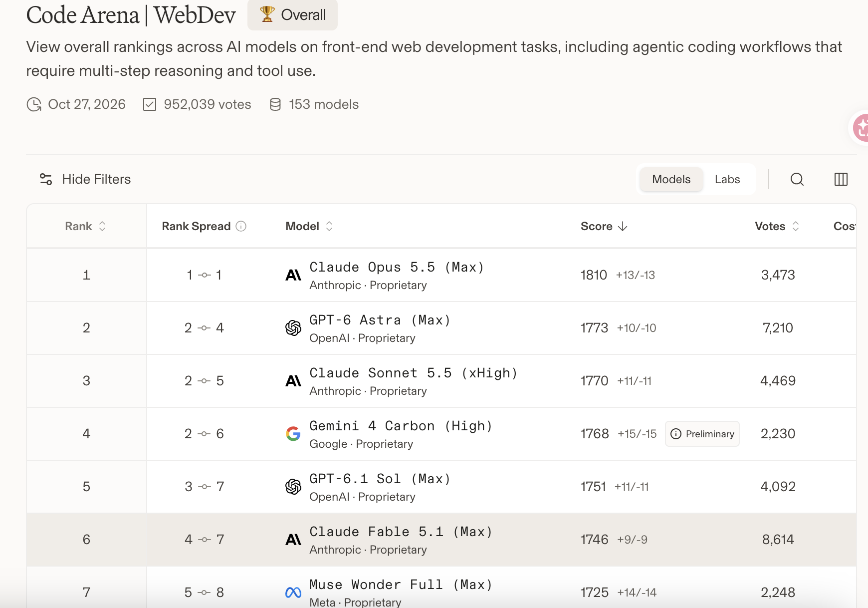
Task: Switch to the Labs view
Action: (x=727, y=179)
